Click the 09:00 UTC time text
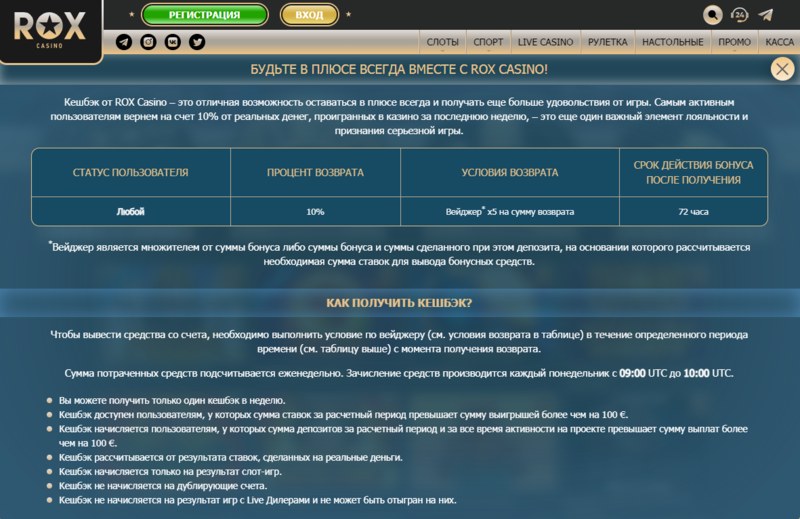The height and width of the screenshot is (519, 800). [x=643, y=373]
